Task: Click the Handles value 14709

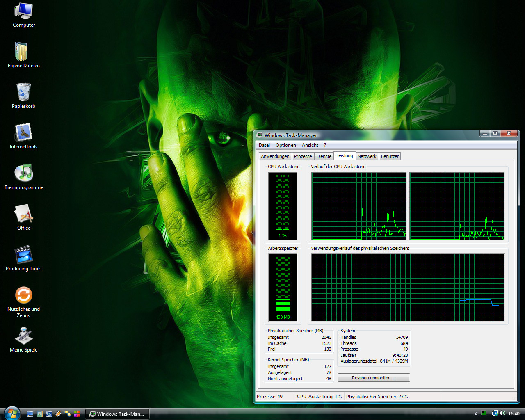Action: point(402,337)
